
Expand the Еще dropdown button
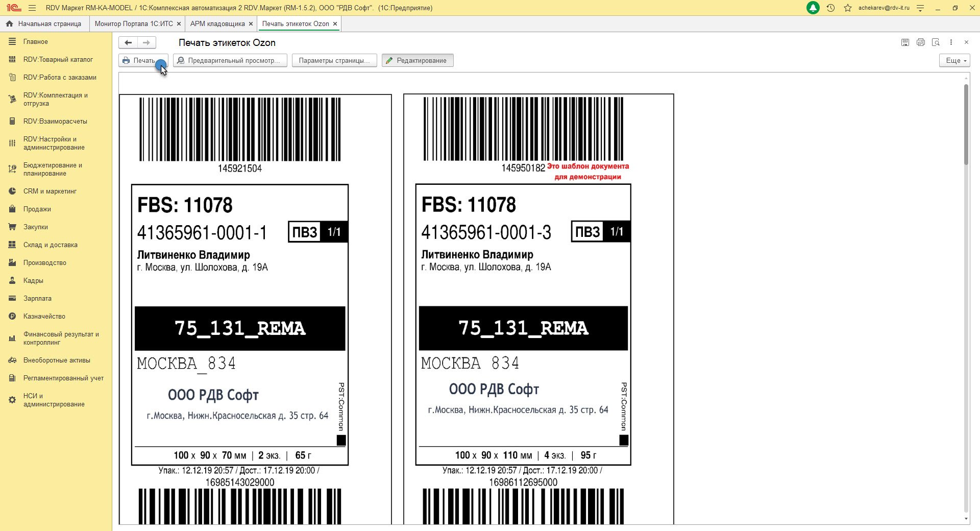[953, 60]
